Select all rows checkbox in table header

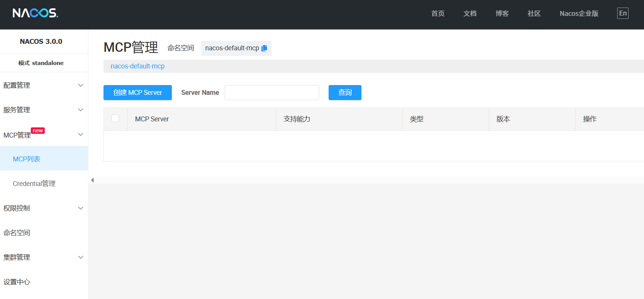point(115,118)
